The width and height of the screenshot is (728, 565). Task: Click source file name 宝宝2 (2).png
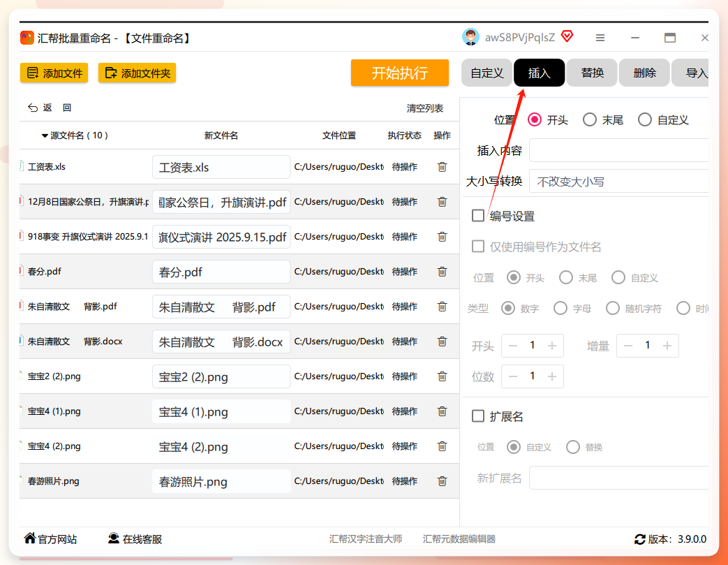coord(54,376)
